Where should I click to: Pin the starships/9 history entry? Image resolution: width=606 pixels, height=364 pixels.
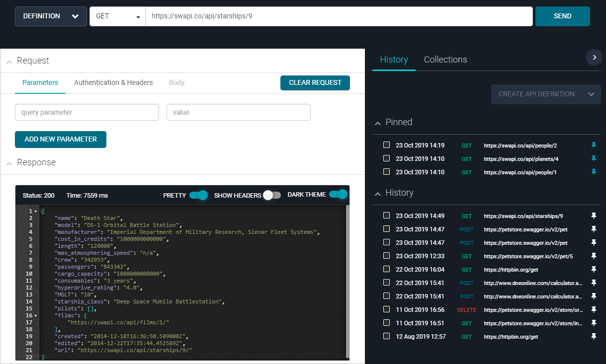(x=594, y=216)
